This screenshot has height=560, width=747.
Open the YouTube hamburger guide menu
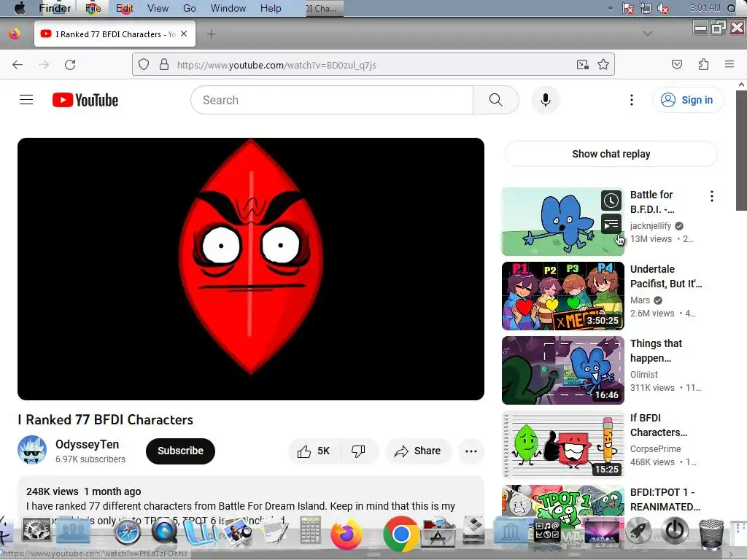tap(26, 99)
